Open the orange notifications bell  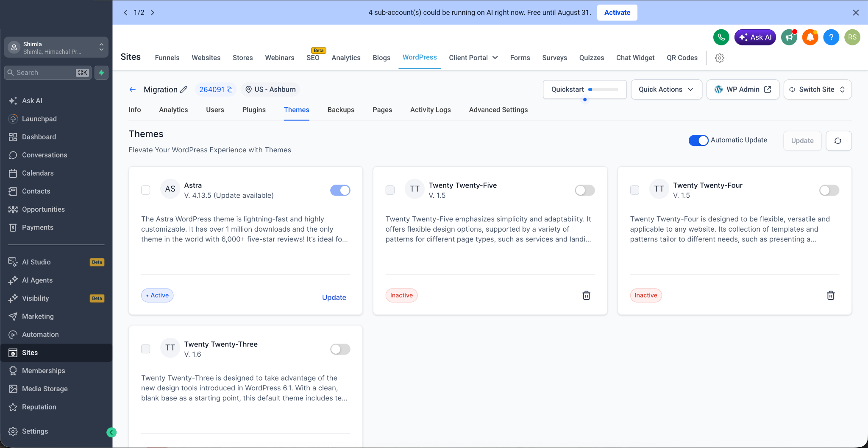pyautogui.click(x=810, y=37)
